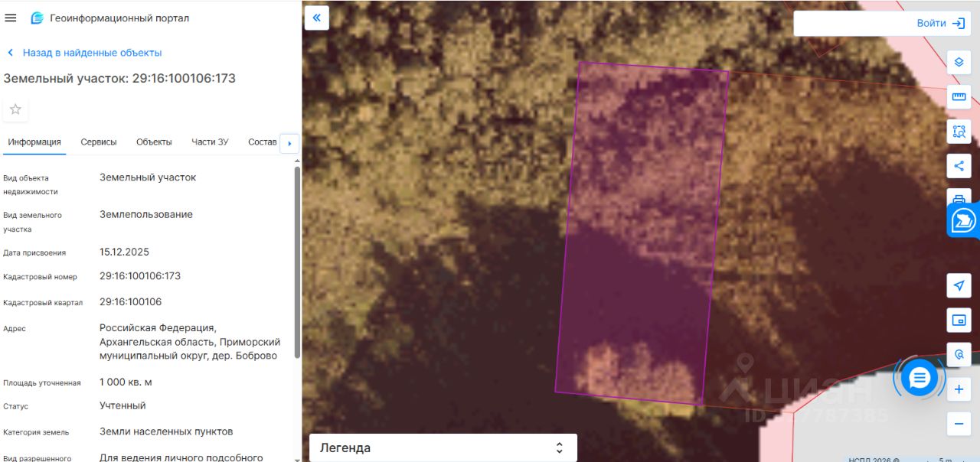The image size is (980, 462).
Task: Zoom in on the map
Action: 959,389
